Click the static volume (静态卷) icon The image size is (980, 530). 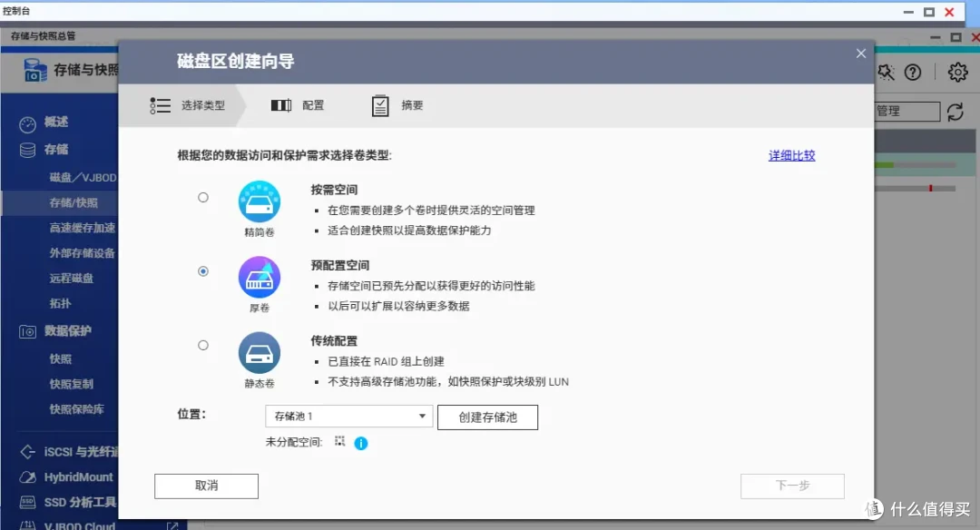point(260,353)
